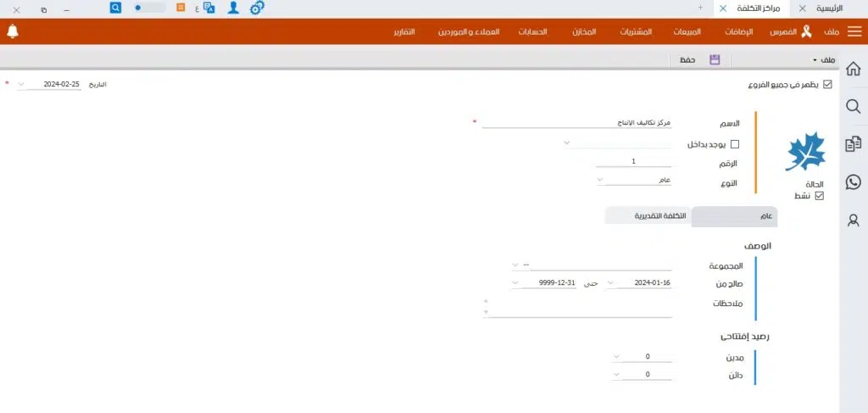Open the hamburger menu icon
This screenshot has width=868, height=413.
pos(854,31)
